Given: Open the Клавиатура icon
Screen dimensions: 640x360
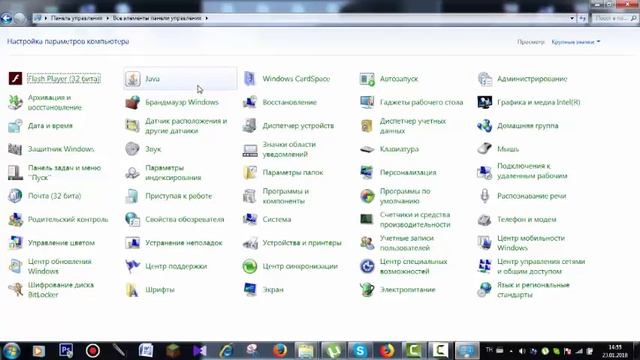Looking at the screenshot, I should [367, 149].
